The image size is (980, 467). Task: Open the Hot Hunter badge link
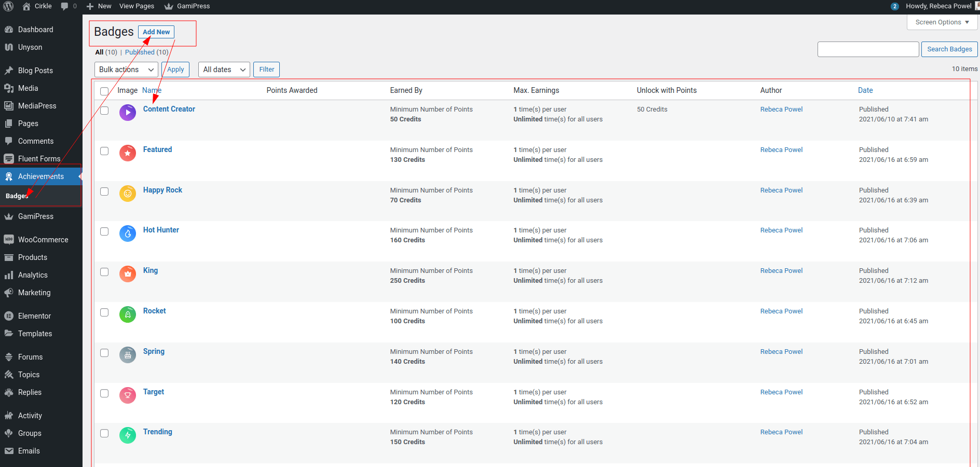(x=161, y=230)
